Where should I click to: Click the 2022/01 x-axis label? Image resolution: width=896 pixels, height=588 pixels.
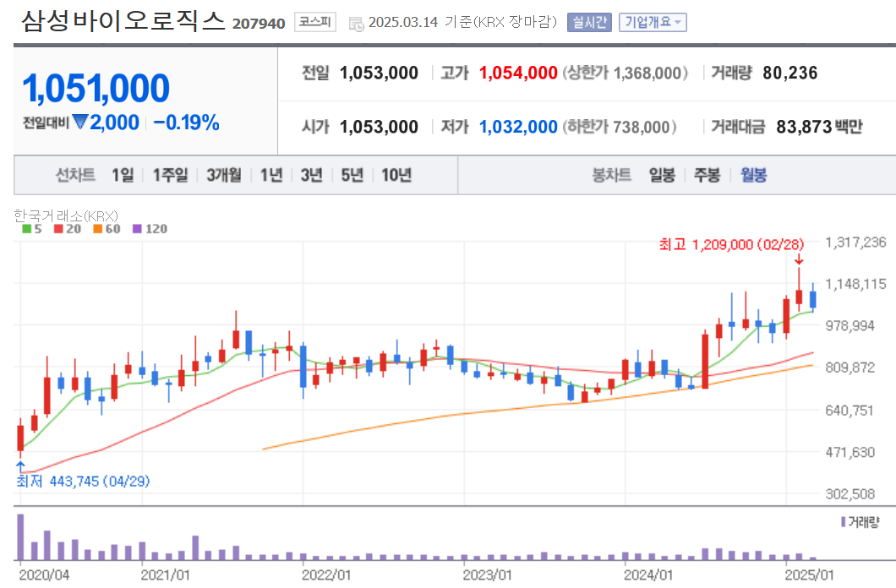pos(326,574)
